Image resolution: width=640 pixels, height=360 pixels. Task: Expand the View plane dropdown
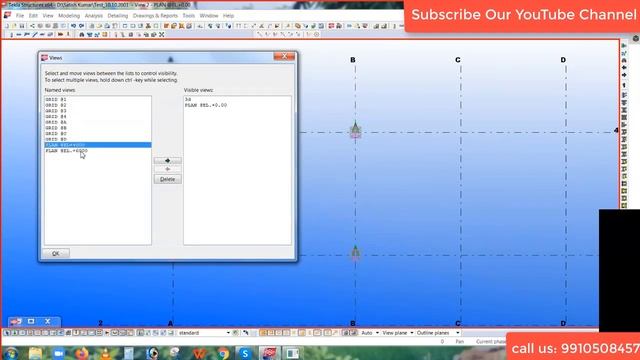(411, 333)
